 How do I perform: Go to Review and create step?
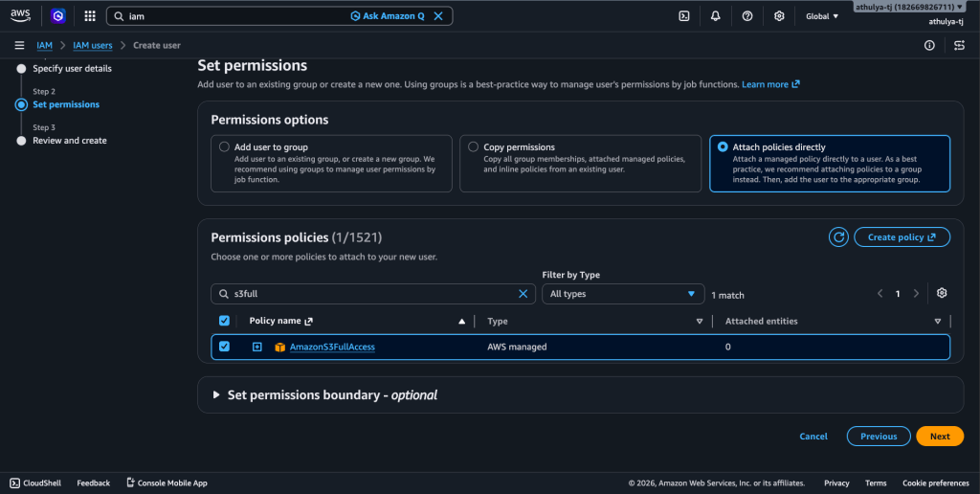coord(69,141)
